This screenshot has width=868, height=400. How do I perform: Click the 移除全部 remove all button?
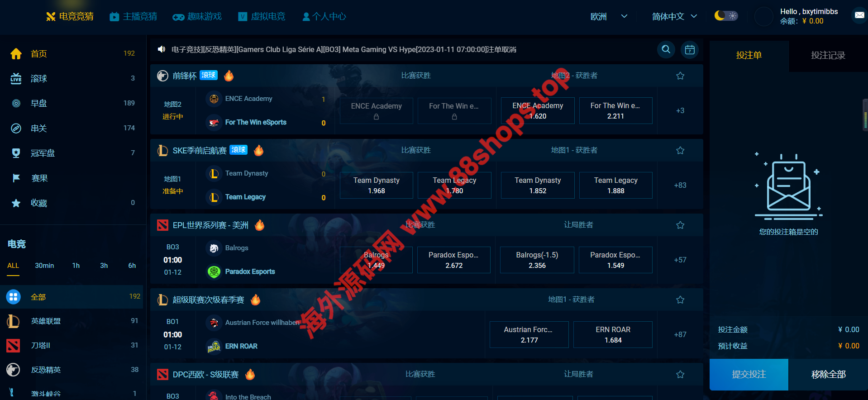[x=828, y=375]
